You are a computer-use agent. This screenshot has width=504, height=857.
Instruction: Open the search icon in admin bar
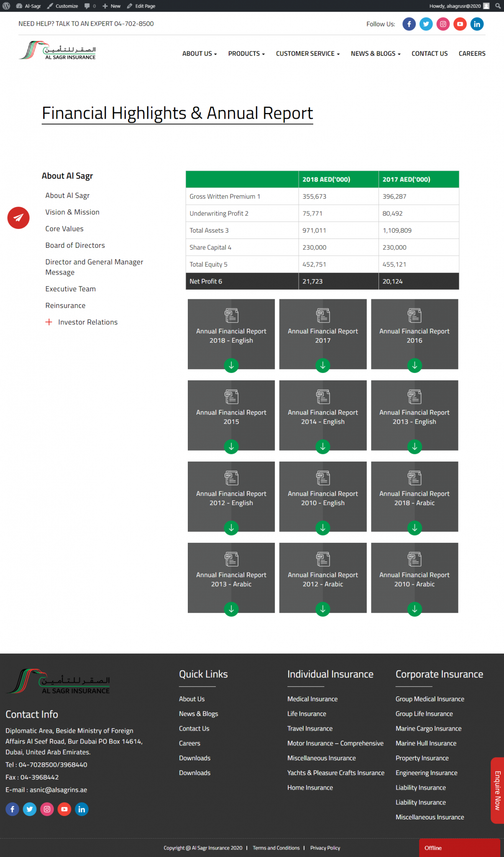coord(498,6)
